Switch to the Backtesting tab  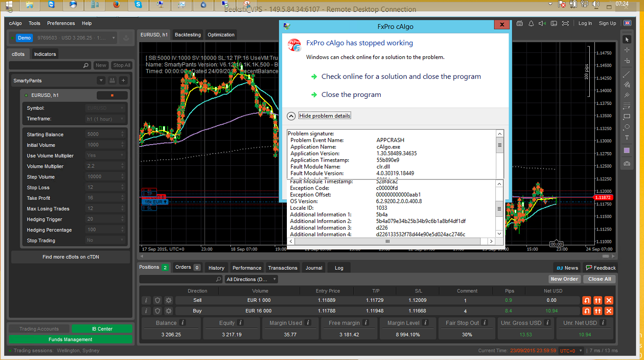(x=188, y=34)
